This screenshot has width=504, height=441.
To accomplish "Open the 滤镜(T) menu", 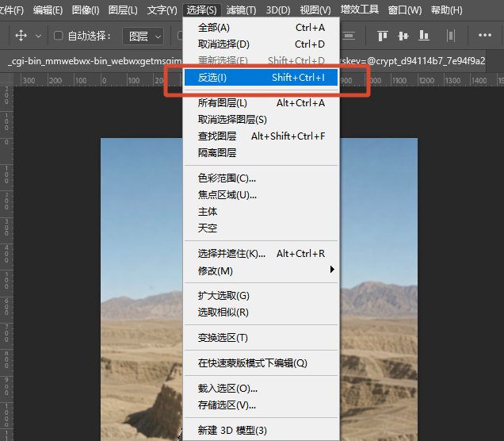I will (x=242, y=10).
